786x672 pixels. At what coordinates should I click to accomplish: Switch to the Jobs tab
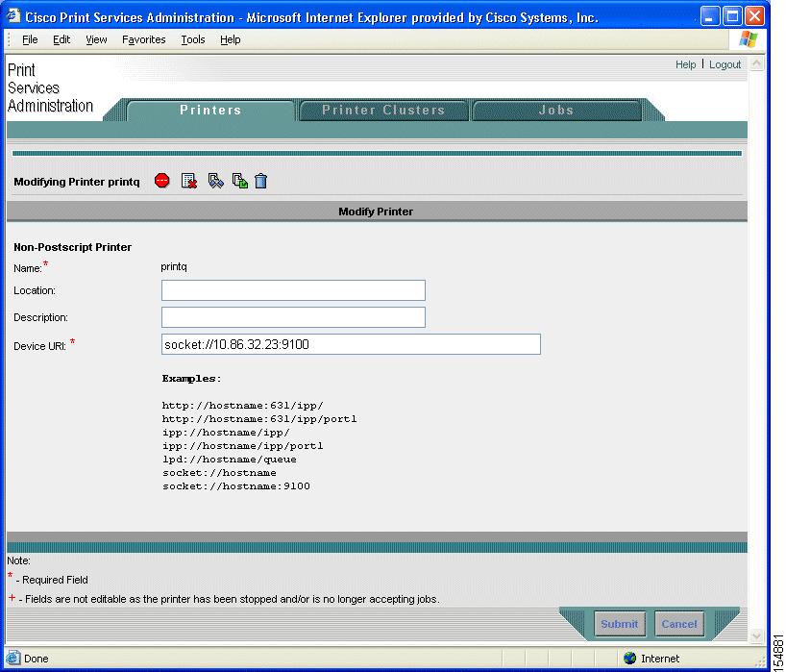(x=556, y=111)
